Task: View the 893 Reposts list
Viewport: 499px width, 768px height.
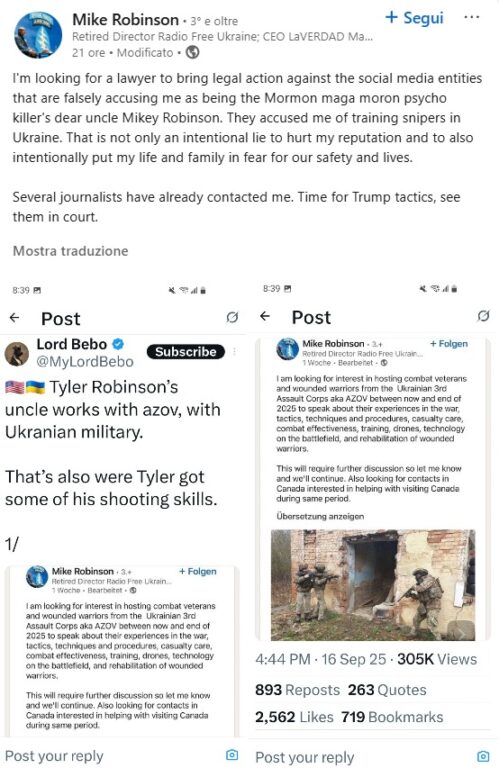Action: coord(297,690)
